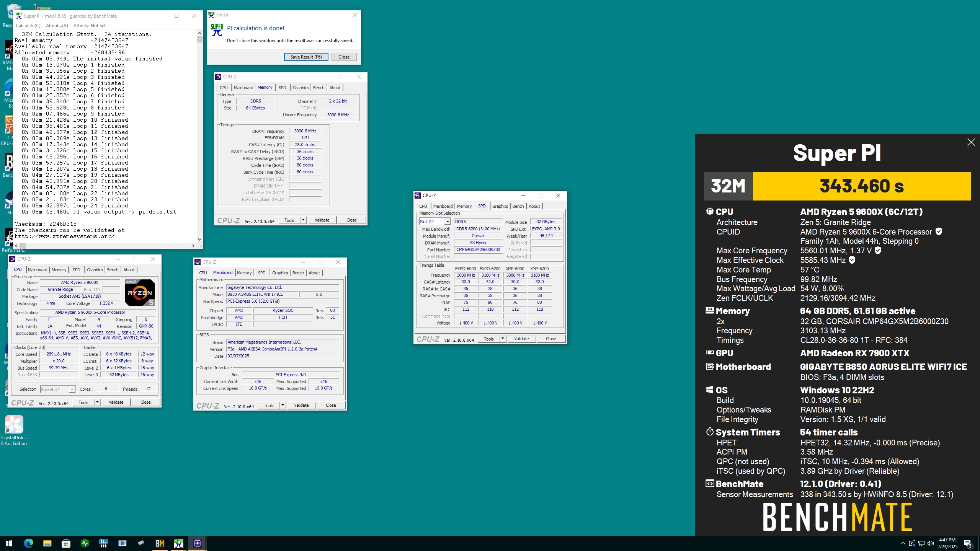This screenshot has width=980, height=551.
Task: Open Graphics tab in CPU-Z Mainboard window
Action: (280, 273)
